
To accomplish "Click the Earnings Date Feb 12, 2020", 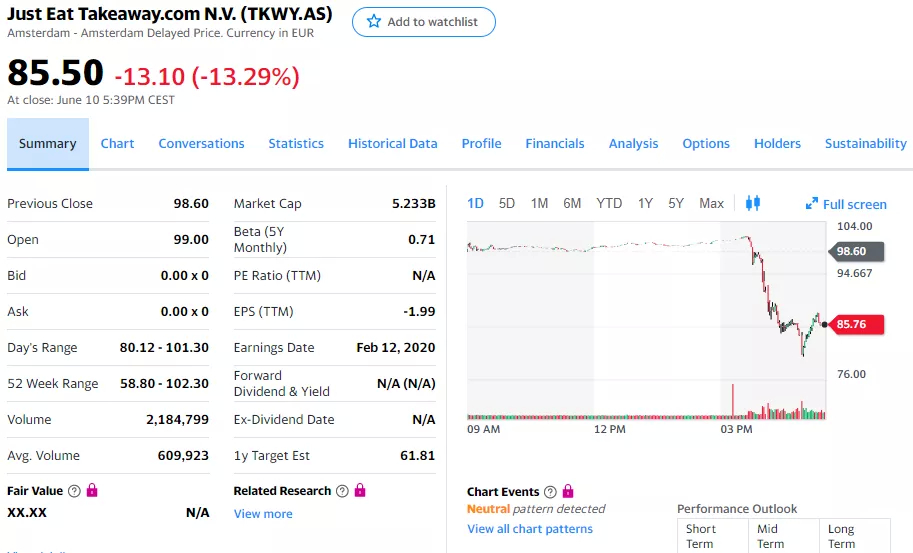I will pos(396,348).
